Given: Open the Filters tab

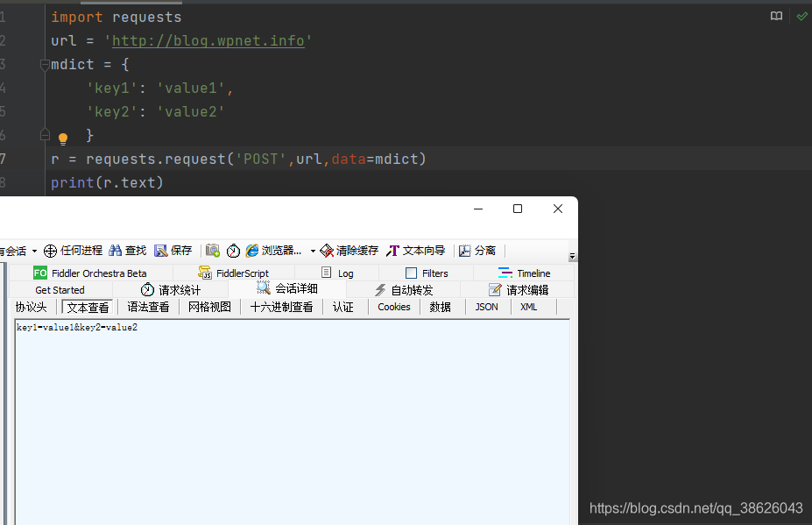Looking at the screenshot, I should coord(427,273).
